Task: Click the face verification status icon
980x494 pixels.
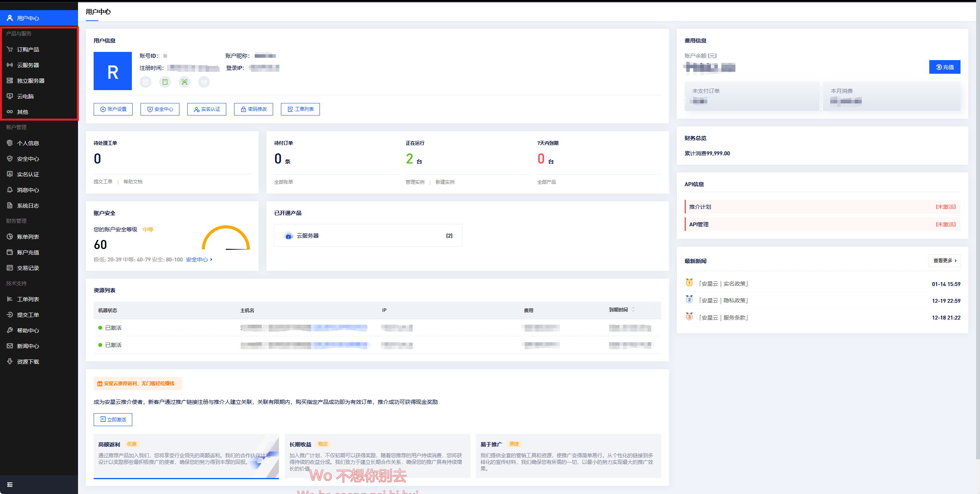Action: [185, 82]
